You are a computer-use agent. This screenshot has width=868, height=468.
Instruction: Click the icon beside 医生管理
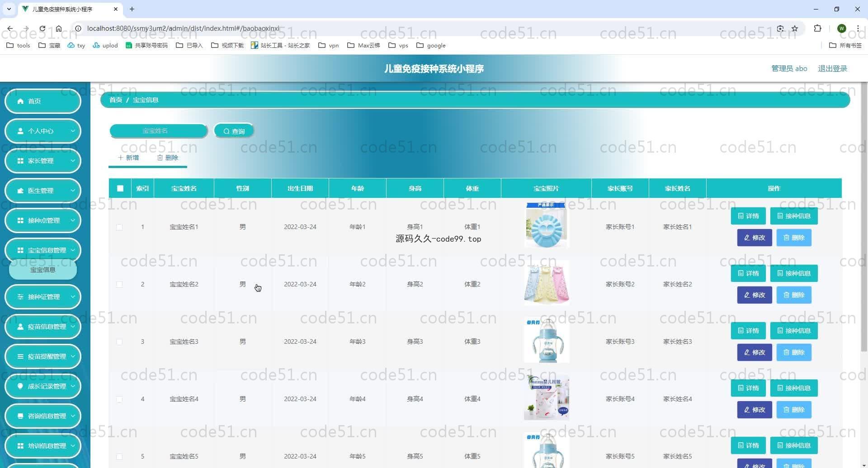20,191
